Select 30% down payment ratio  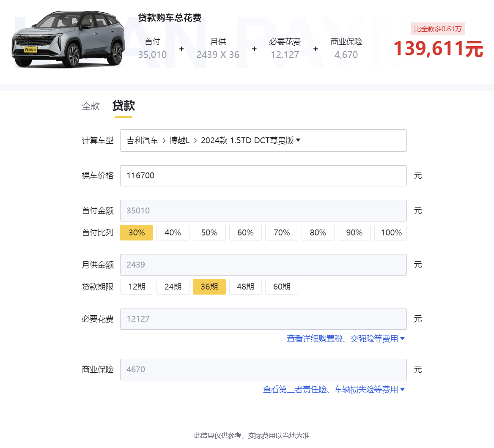click(x=137, y=233)
